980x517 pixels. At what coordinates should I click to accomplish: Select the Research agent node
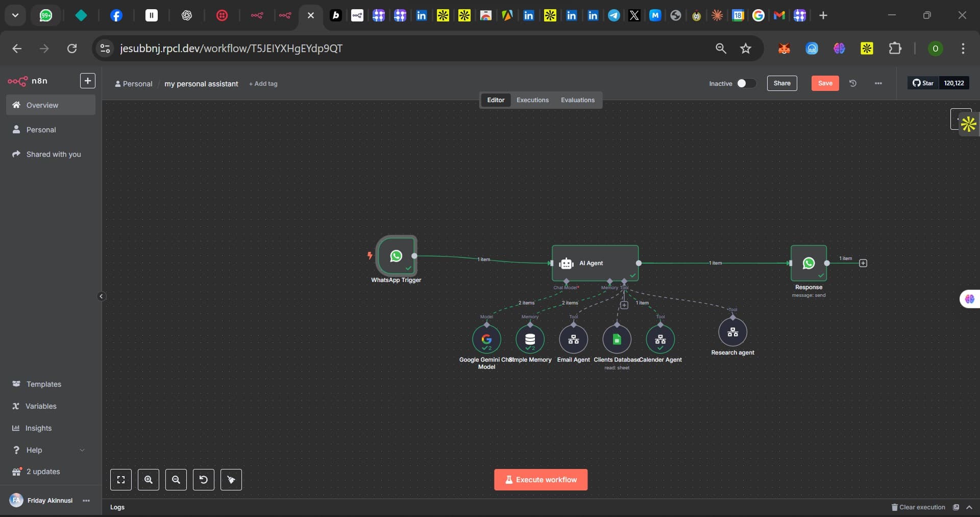coord(732,332)
